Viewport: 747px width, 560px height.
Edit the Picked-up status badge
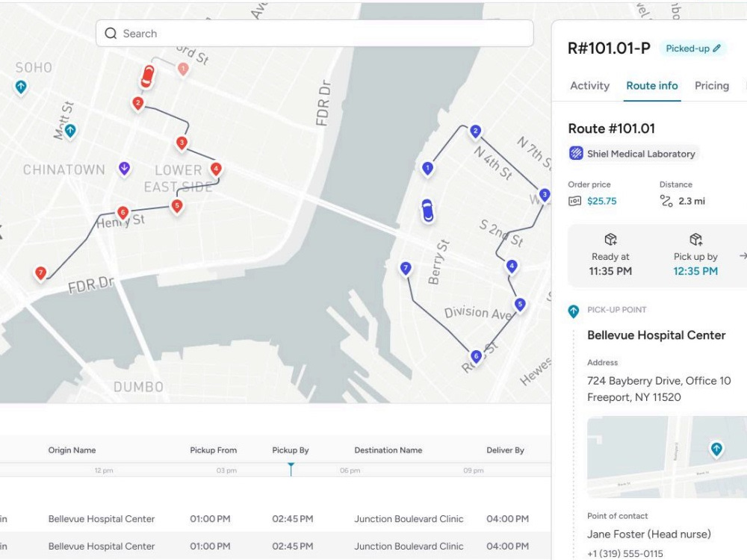point(693,49)
